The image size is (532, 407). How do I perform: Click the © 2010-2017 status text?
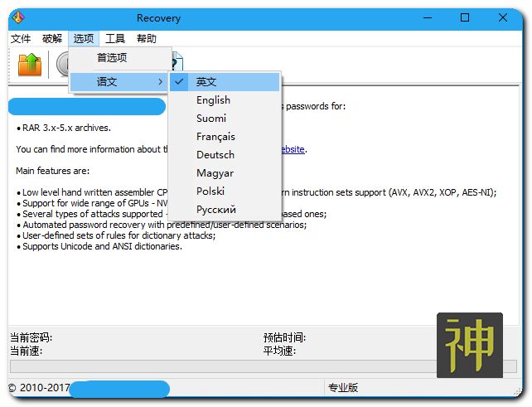click(x=39, y=388)
